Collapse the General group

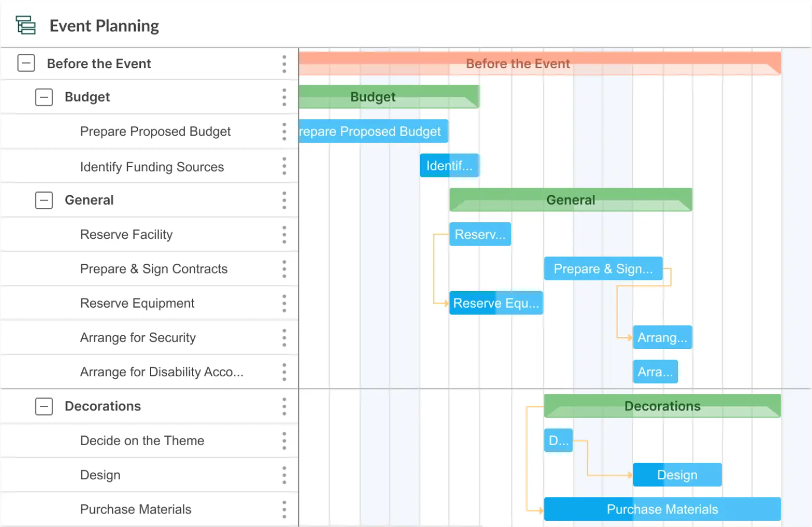pos(44,200)
